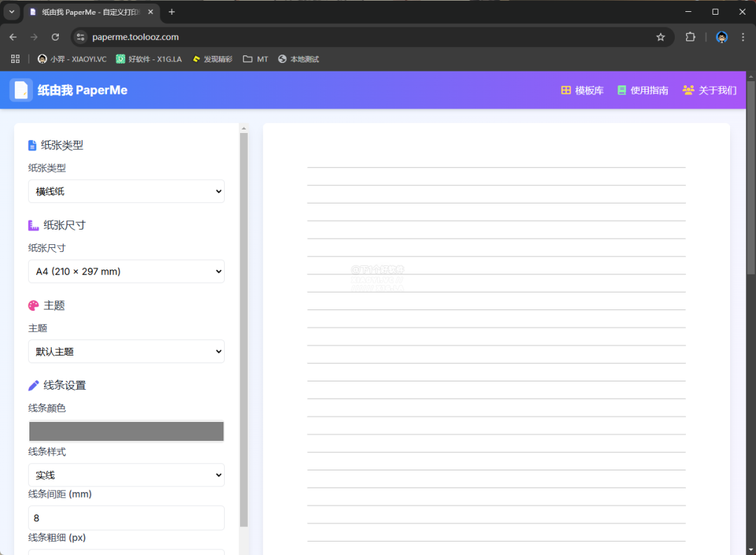Open the browser extensions puzzle icon
The image size is (756, 555).
[x=690, y=37]
